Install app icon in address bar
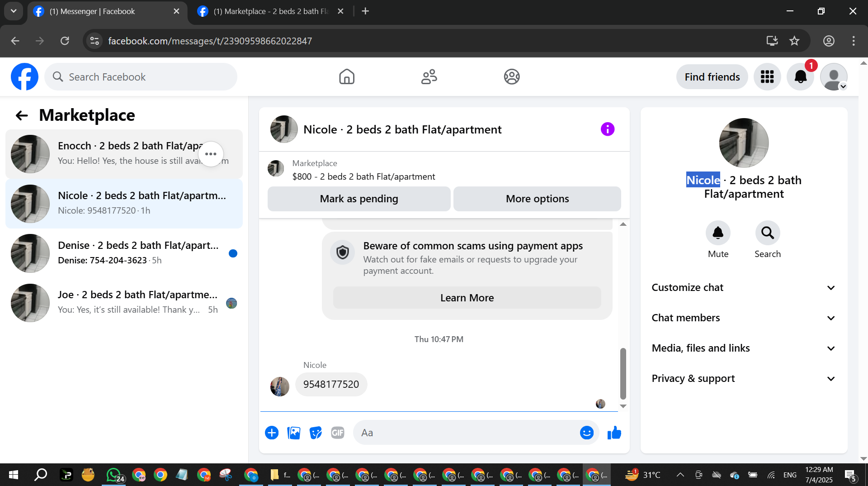Viewport: 868px width, 486px height. pyautogui.click(x=772, y=41)
